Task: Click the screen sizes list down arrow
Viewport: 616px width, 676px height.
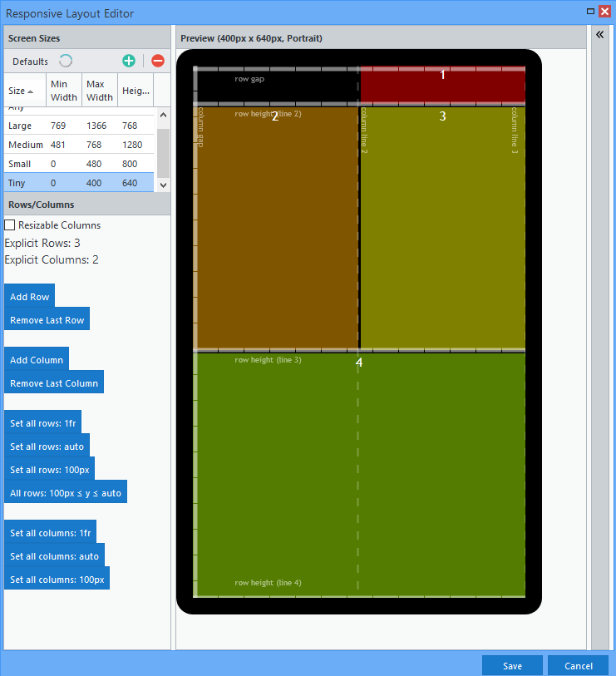Action: [x=164, y=185]
